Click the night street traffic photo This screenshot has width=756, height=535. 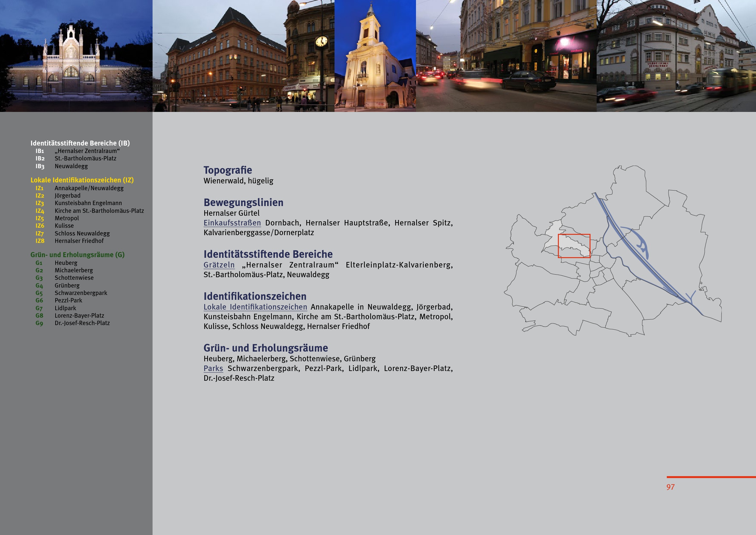tap(506, 56)
